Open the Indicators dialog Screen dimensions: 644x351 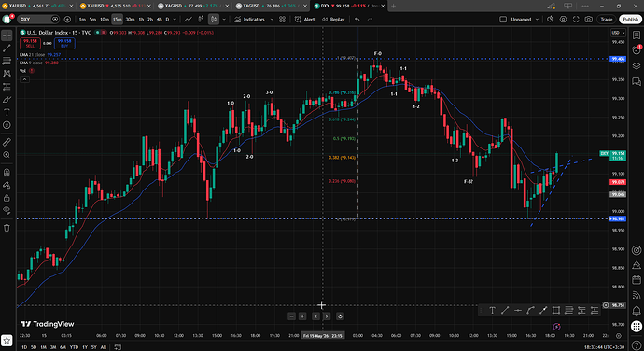coord(250,20)
